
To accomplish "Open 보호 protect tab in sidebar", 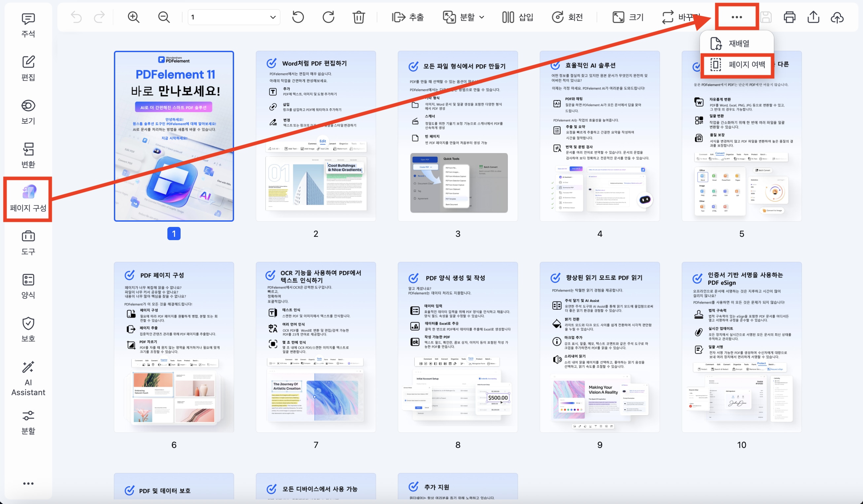I will point(28,329).
